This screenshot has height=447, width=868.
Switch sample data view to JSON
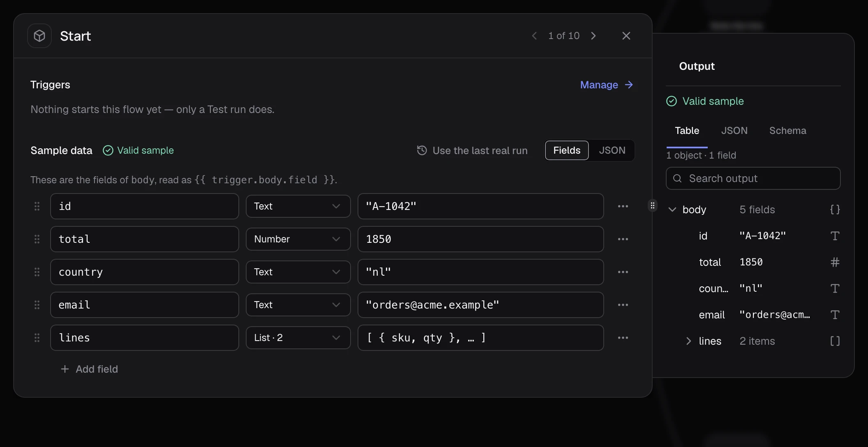tap(612, 150)
